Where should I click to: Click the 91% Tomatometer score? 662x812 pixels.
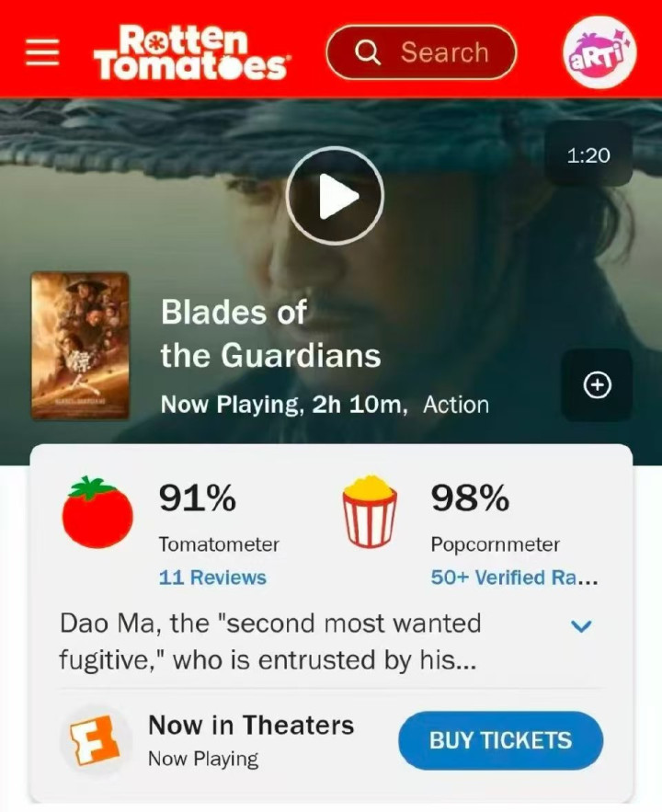point(197,497)
